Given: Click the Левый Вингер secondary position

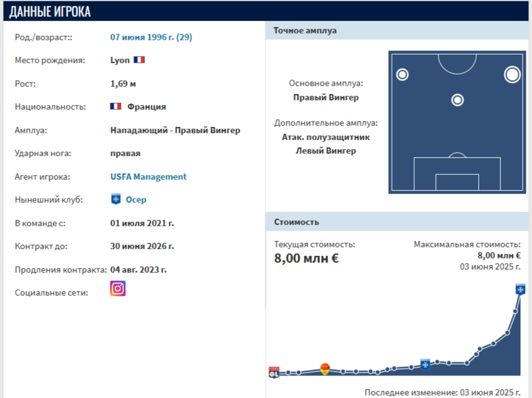Looking at the screenshot, I should (x=326, y=151).
